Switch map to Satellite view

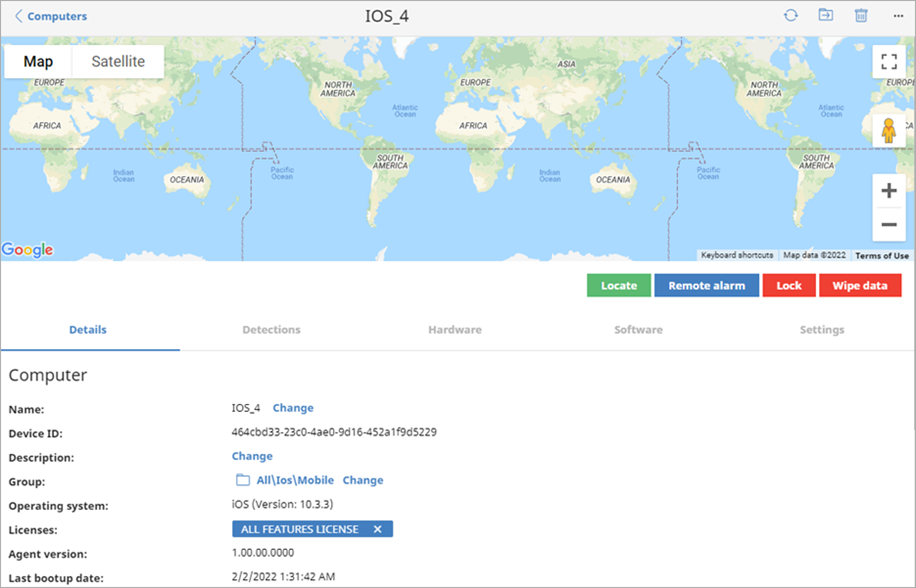118,61
